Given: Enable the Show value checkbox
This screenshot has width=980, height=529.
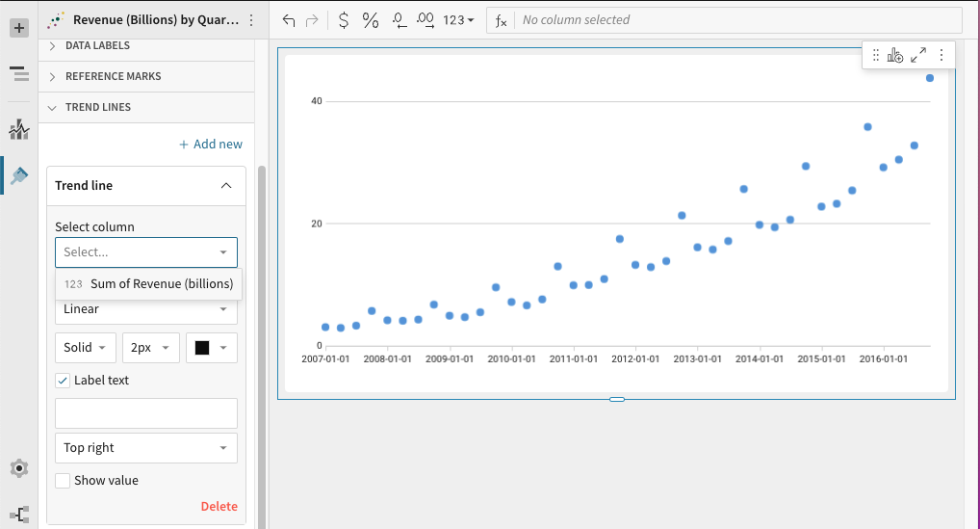Looking at the screenshot, I should tap(63, 481).
